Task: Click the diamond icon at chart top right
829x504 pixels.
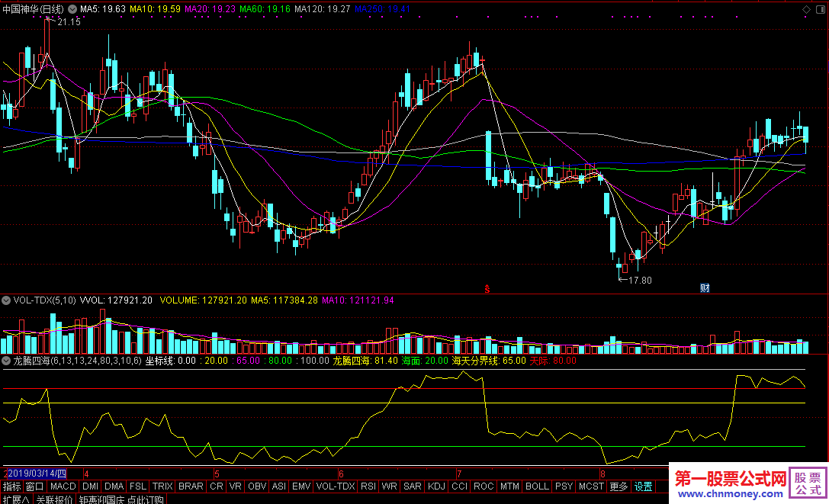Action: pyautogui.click(x=806, y=9)
